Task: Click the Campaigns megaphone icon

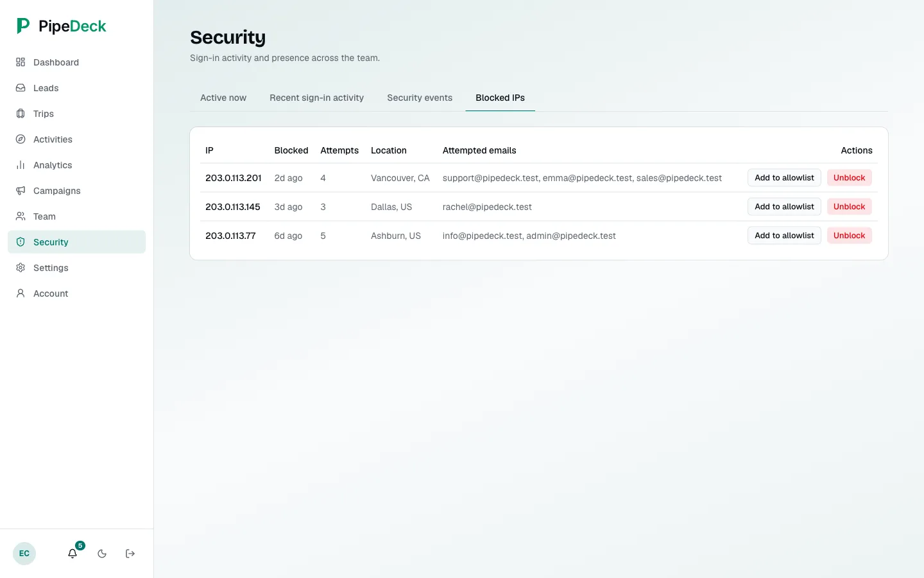Action: pyautogui.click(x=21, y=191)
